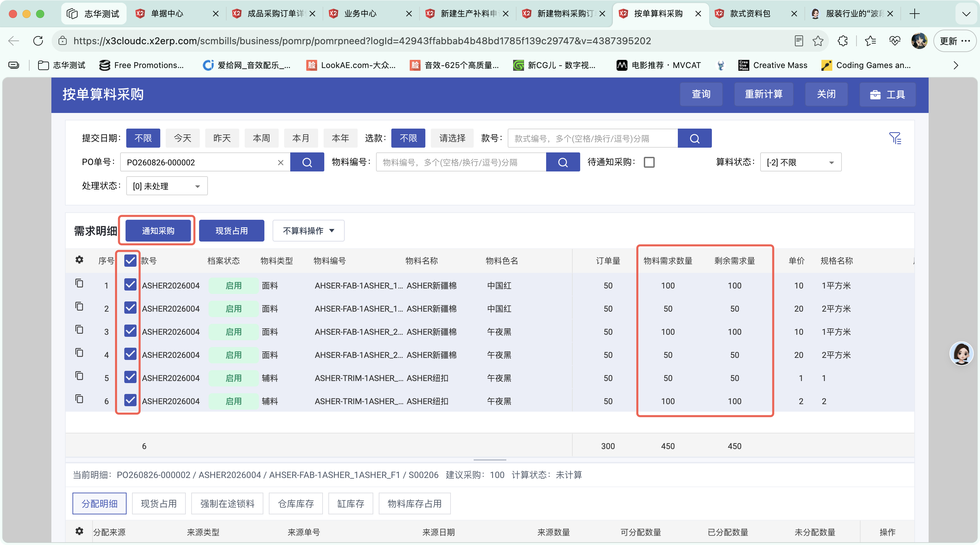Uncheck the checkbox for row 1
This screenshot has height=545, width=980.
coord(130,284)
